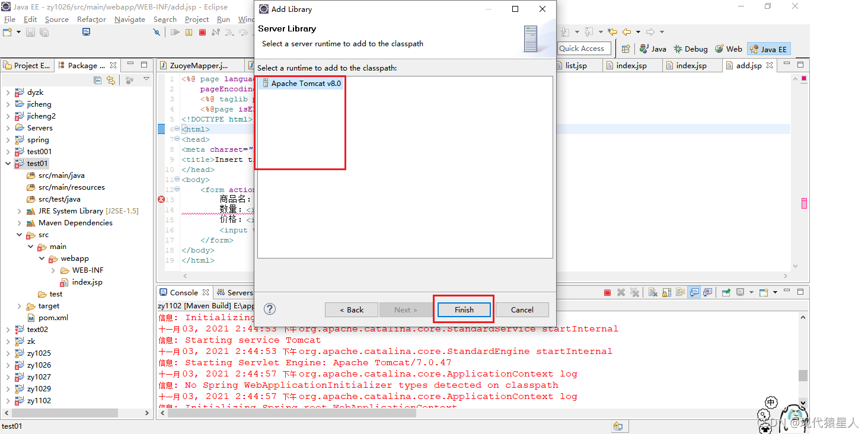Toggle Link with Editor in Package Explorer
Image resolution: width=868 pixels, height=434 pixels.
(111, 80)
